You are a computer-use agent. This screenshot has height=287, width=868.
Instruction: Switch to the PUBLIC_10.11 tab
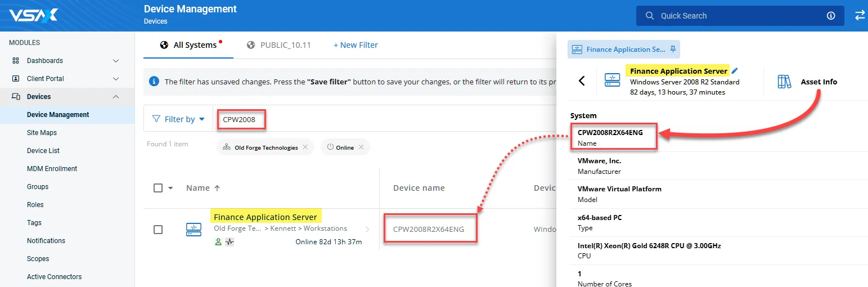(x=279, y=45)
